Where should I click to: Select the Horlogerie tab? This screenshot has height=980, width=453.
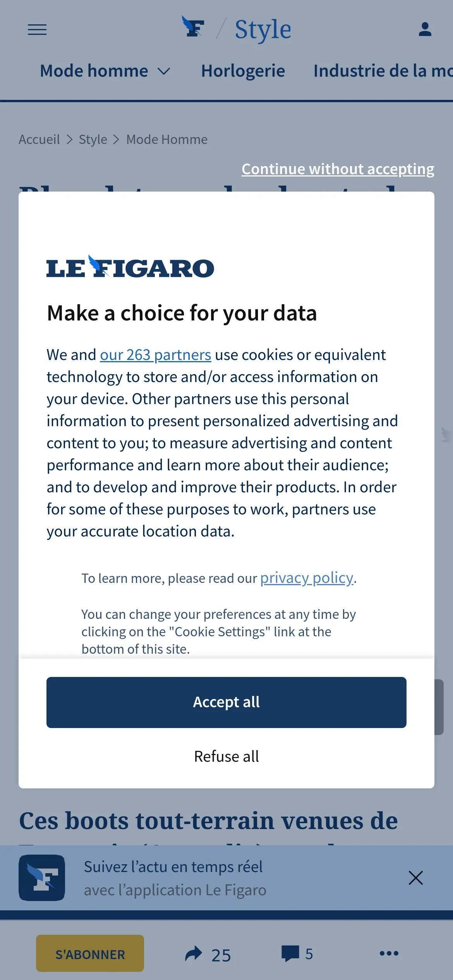point(243,71)
